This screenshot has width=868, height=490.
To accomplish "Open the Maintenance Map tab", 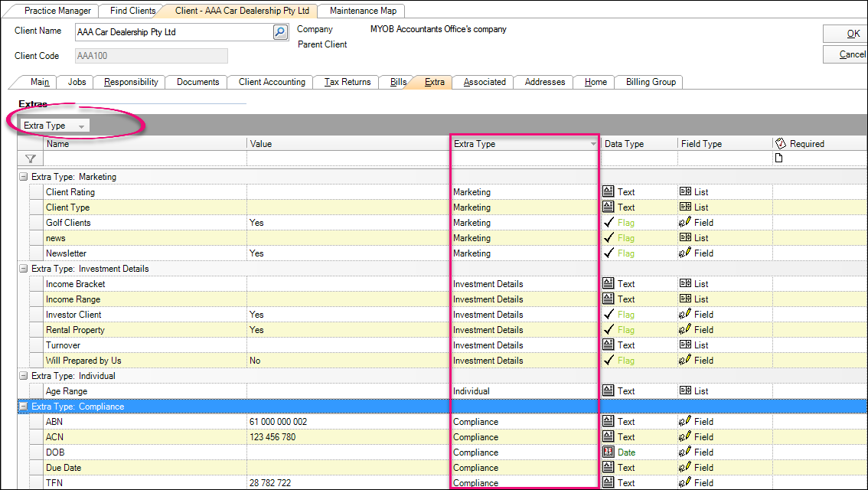I will click(x=363, y=11).
